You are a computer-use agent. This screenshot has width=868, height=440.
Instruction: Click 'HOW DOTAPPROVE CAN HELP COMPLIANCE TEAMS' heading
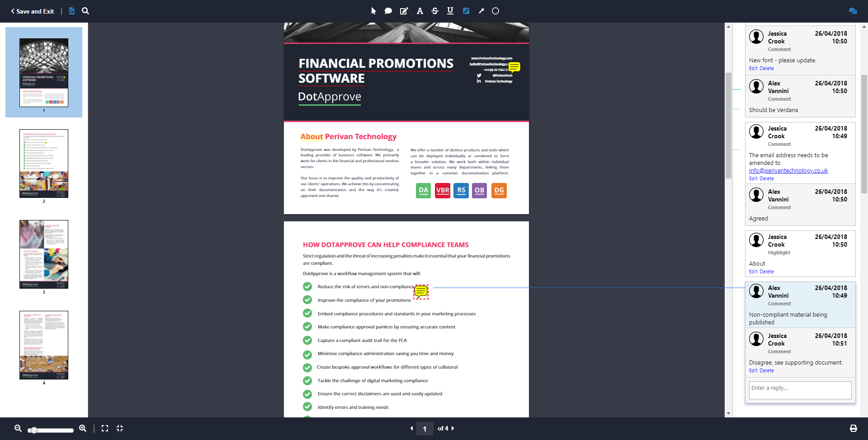tap(386, 245)
